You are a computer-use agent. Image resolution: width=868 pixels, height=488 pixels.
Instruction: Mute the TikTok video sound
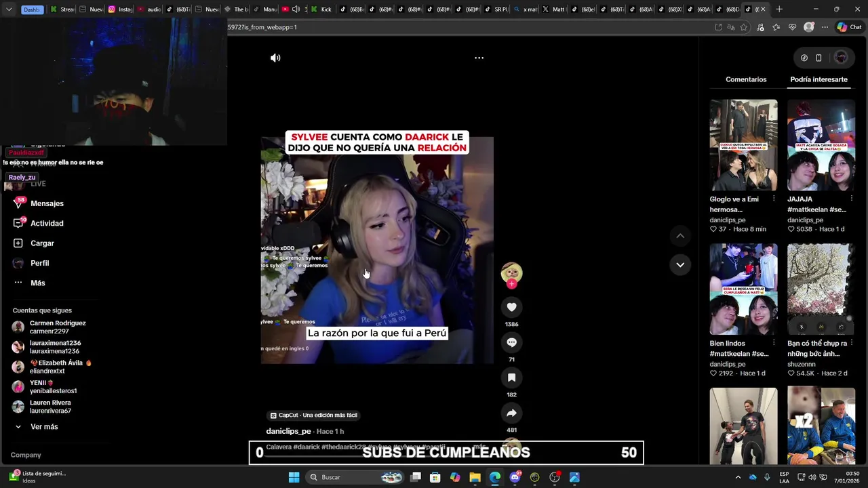275,58
